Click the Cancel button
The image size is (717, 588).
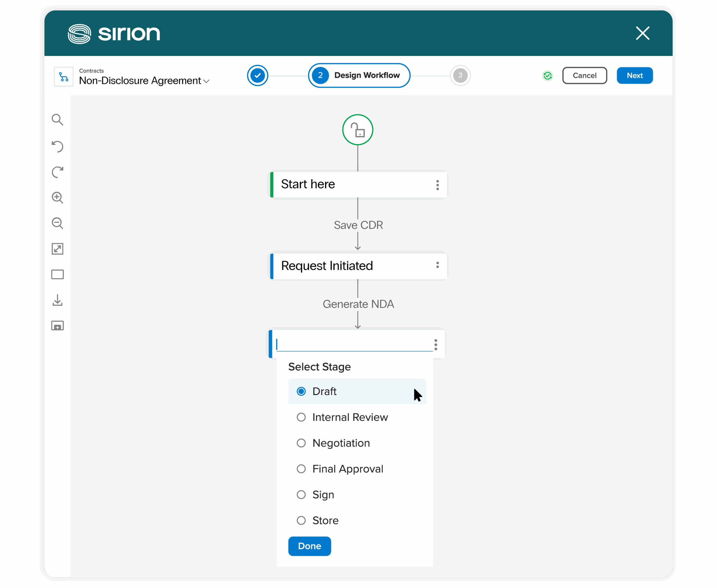584,76
